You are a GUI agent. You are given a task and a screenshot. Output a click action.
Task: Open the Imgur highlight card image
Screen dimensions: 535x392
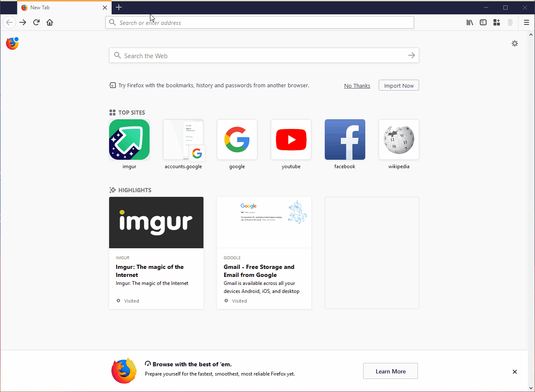(156, 223)
